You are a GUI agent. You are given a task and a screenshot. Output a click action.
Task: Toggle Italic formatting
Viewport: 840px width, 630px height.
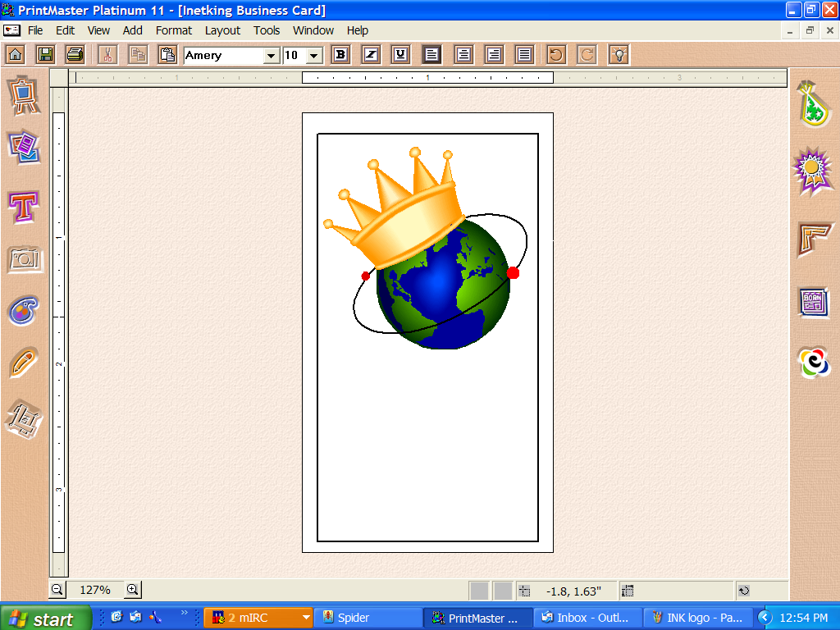click(371, 55)
